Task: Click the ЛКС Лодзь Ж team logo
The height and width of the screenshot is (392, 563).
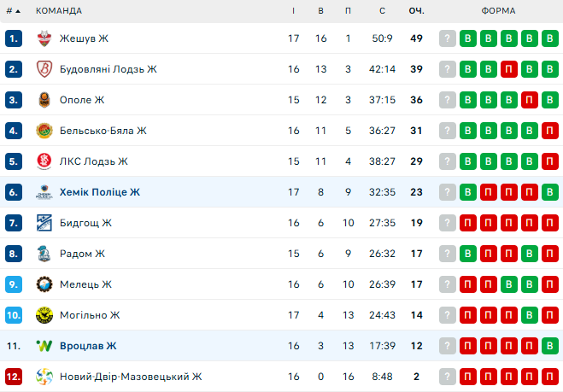Action: coord(44,161)
